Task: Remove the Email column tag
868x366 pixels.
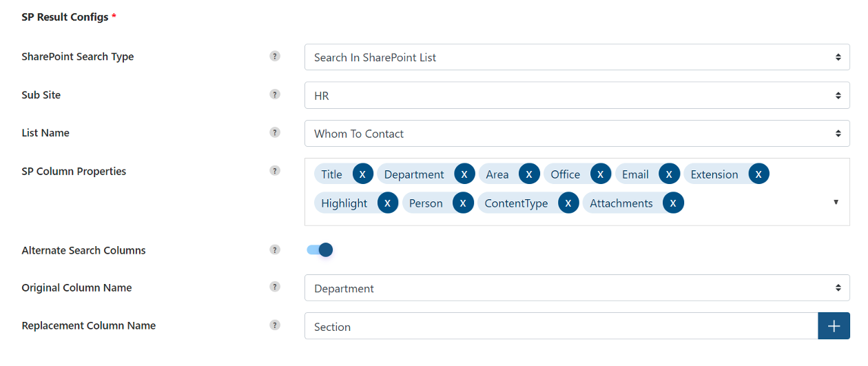Action: pos(669,174)
